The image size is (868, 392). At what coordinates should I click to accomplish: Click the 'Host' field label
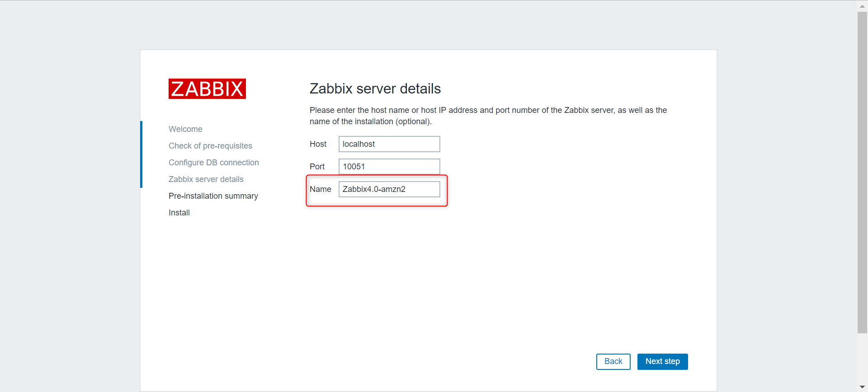(318, 144)
